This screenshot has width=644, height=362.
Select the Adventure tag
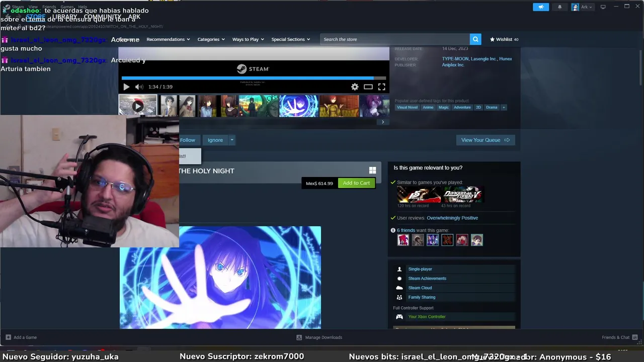click(462, 107)
